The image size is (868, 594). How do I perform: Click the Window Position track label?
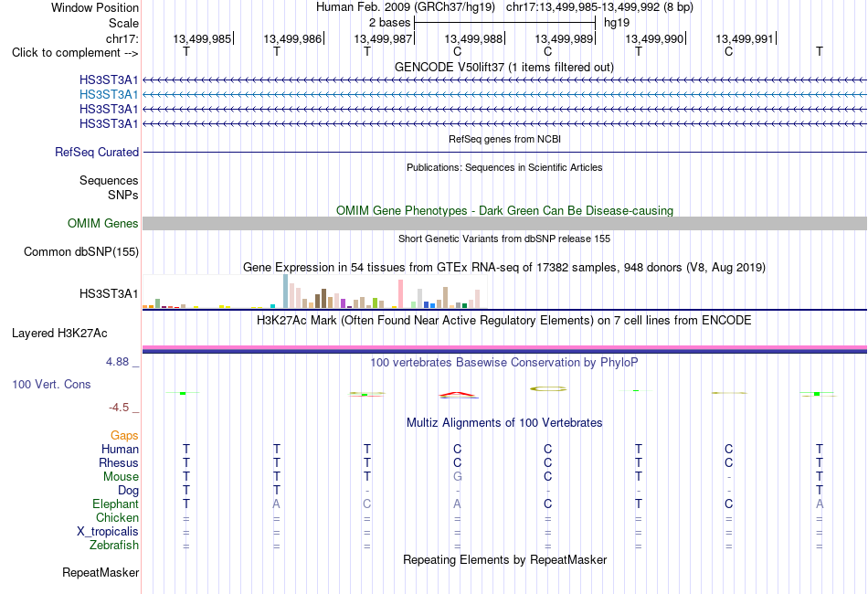coord(95,7)
